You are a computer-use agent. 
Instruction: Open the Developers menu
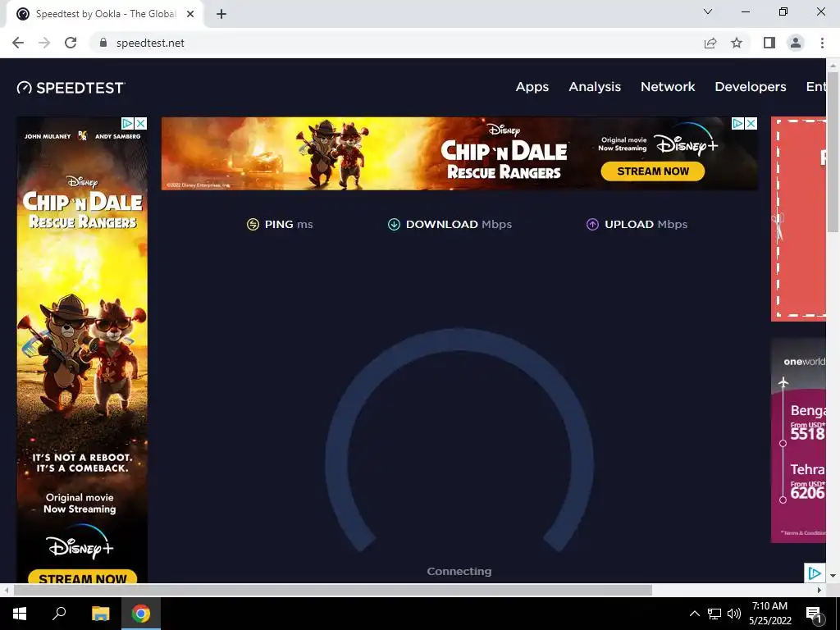tap(751, 87)
